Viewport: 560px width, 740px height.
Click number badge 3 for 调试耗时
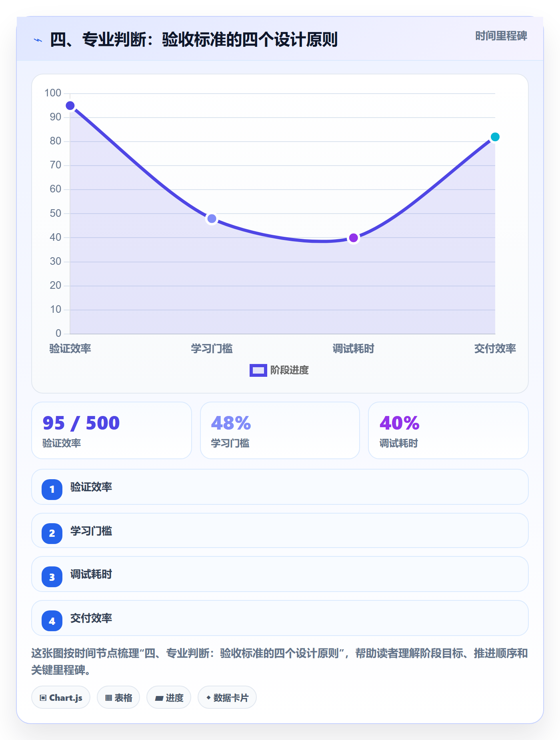[x=52, y=577]
